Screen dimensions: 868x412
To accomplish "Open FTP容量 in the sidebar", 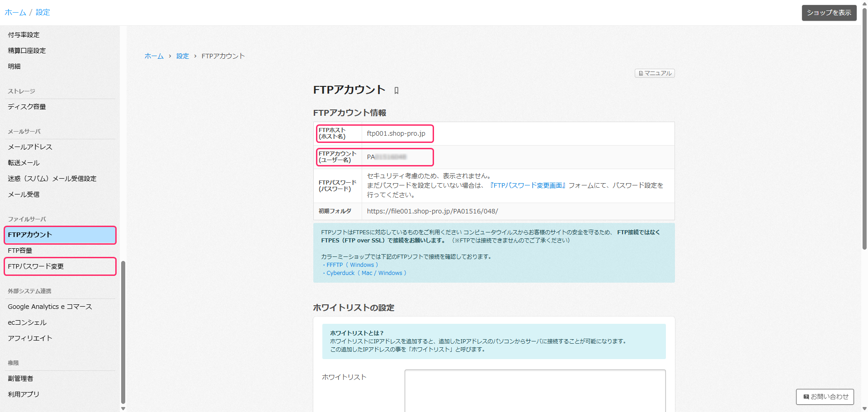I will [x=20, y=251].
